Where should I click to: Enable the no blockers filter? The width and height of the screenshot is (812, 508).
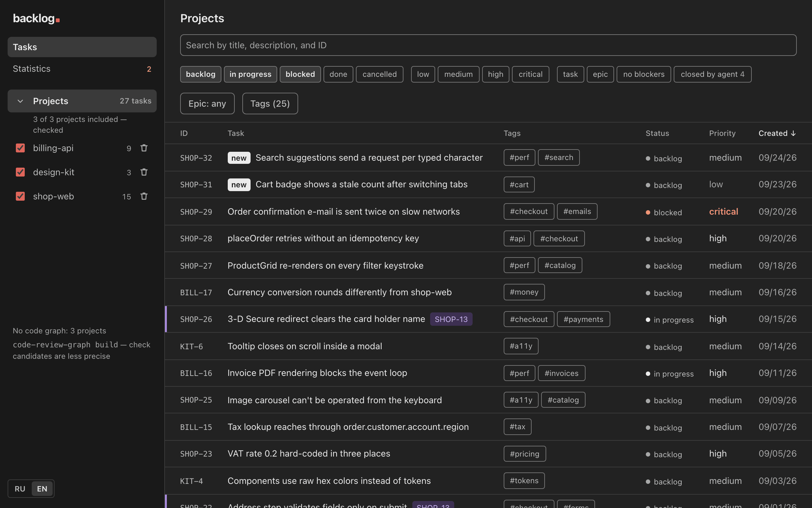click(x=644, y=74)
